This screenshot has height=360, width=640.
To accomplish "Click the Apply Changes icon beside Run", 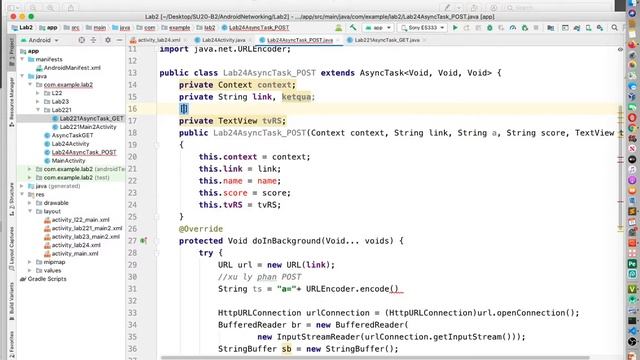I will [467, 28].
